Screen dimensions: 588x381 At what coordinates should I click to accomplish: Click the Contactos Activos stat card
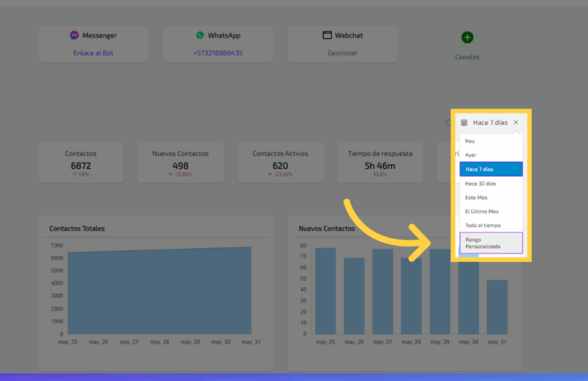click(280, 162)
